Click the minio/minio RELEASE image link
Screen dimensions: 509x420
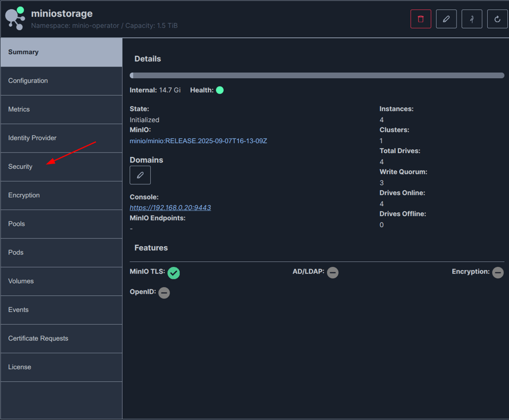coord(198,141)
